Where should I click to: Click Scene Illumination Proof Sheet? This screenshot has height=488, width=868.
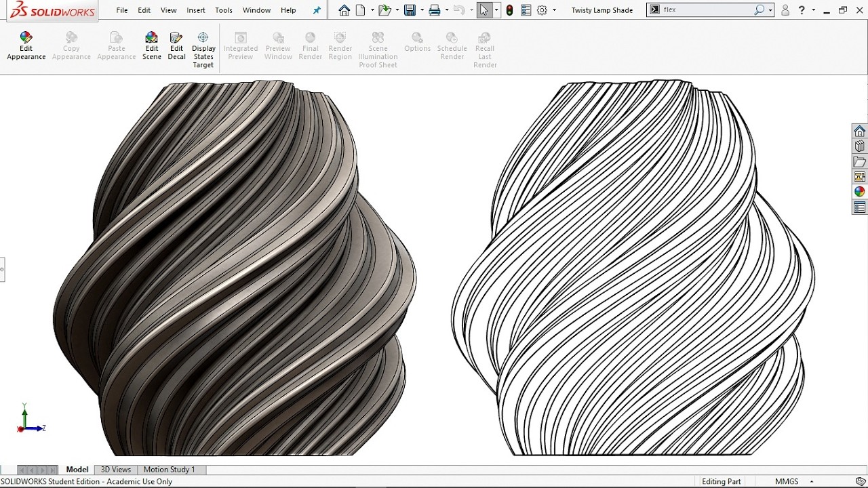pyautogui.click(x=378, y=50)
